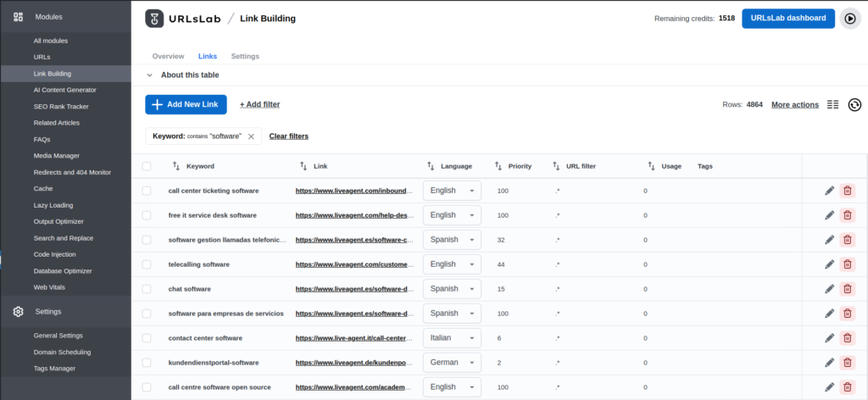Delete the call center ticketing software row
868x400 pixels.
tap(847, 191)
